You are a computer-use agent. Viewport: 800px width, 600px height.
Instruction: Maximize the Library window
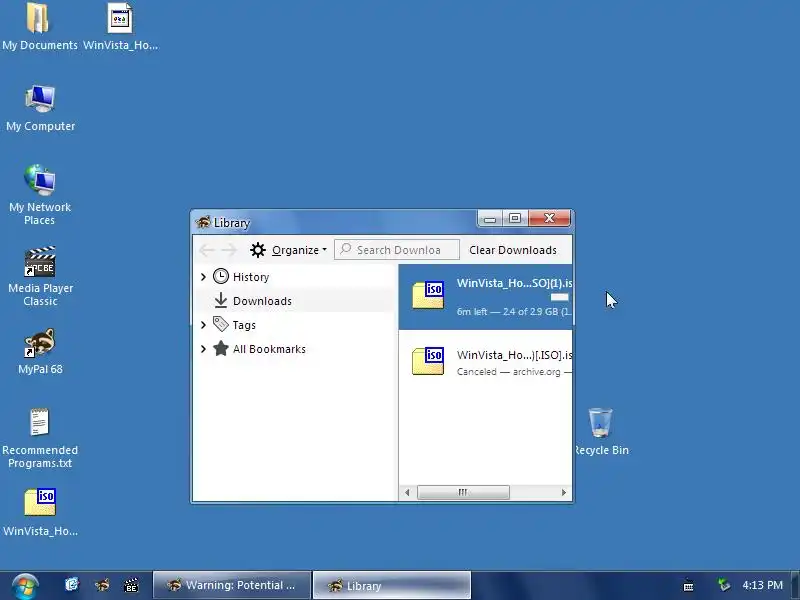(x=515, y=219)
